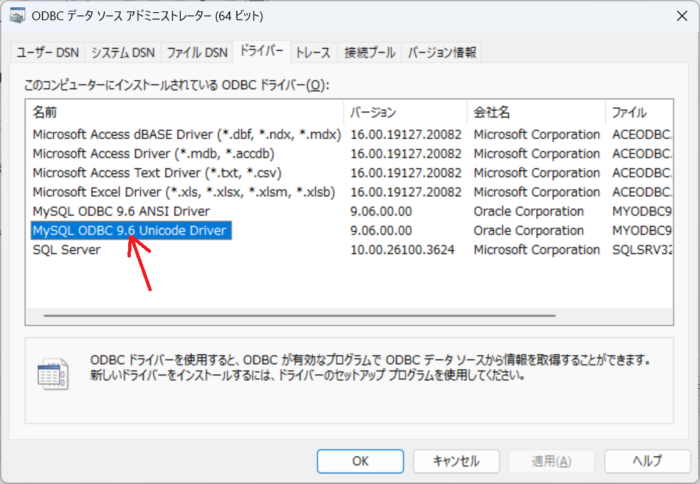
Task: Select Microsoft Excel Driver entry
Action: coord(183,192)
